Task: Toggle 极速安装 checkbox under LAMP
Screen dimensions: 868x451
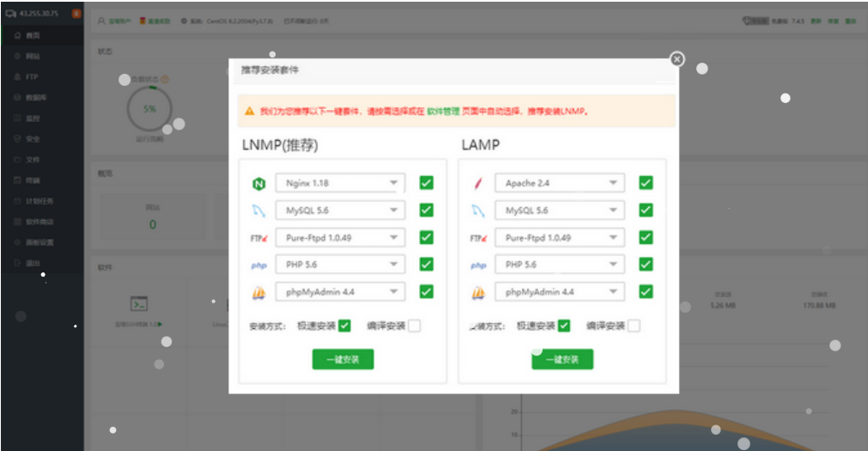Action: tap(564, 326)
